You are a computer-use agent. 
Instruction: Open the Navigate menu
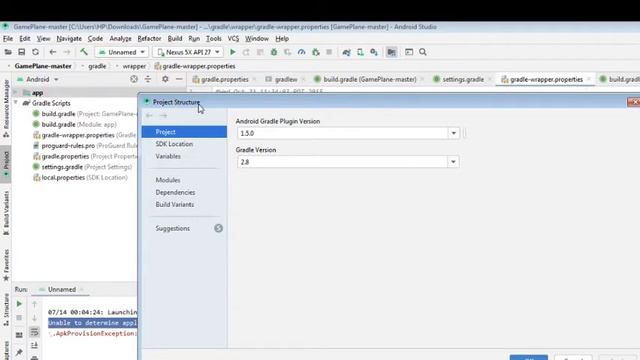tap(69, 39)
